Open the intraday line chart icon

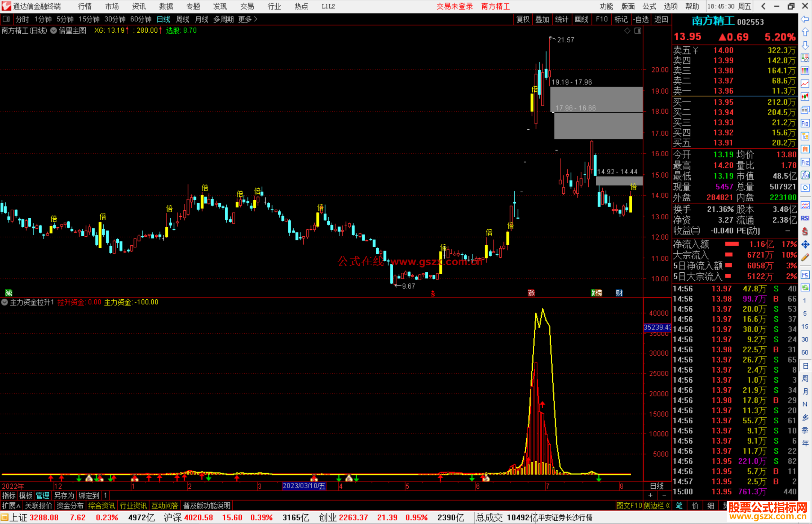click(805, 84)
